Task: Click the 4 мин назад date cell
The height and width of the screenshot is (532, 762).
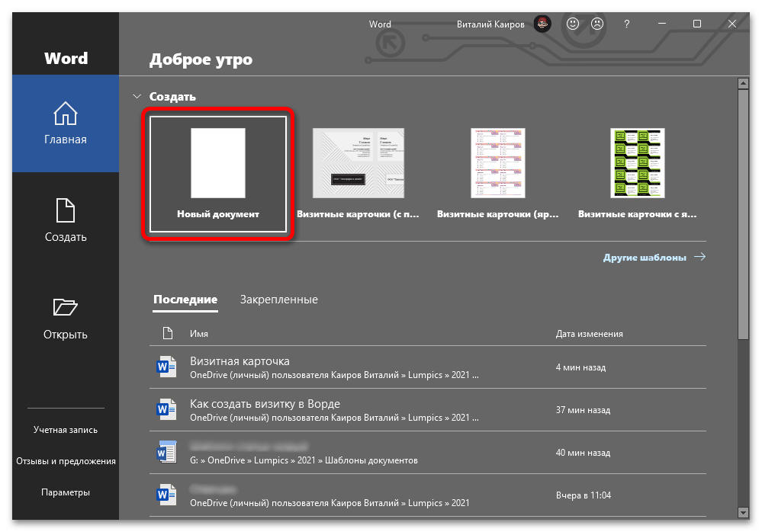Action: click(x=580, y=367)
